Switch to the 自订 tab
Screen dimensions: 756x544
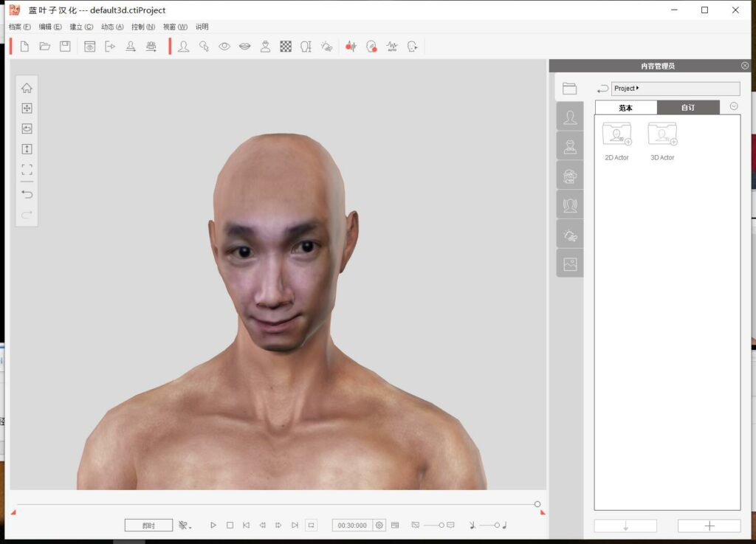687,108
